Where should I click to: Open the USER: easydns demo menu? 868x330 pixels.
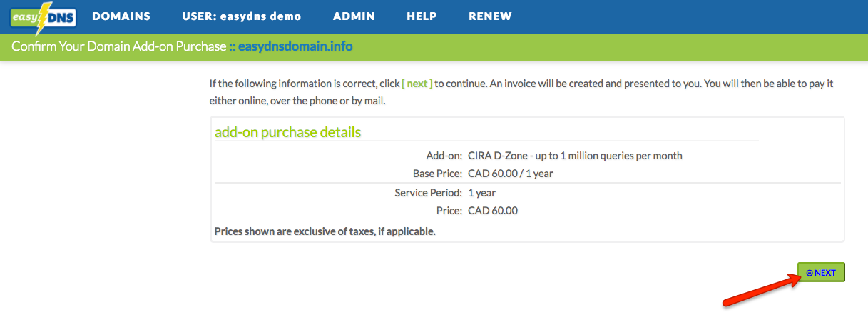click(242, 16)
